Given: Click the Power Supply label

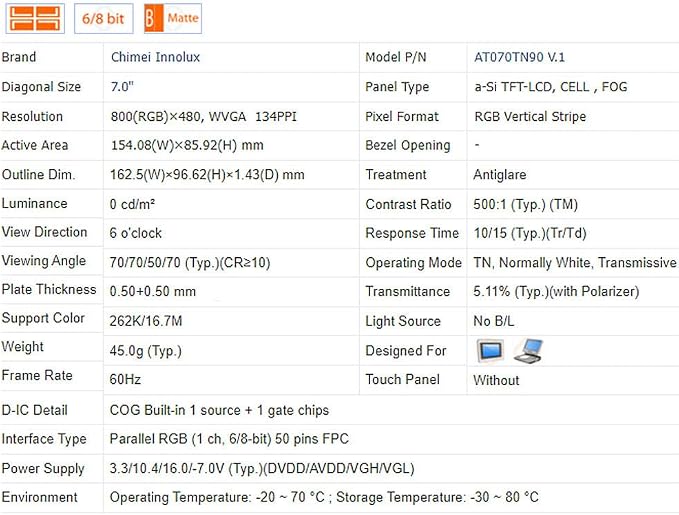Looking at the screenshot, I should pyautogui.click(x=43, y=468).
